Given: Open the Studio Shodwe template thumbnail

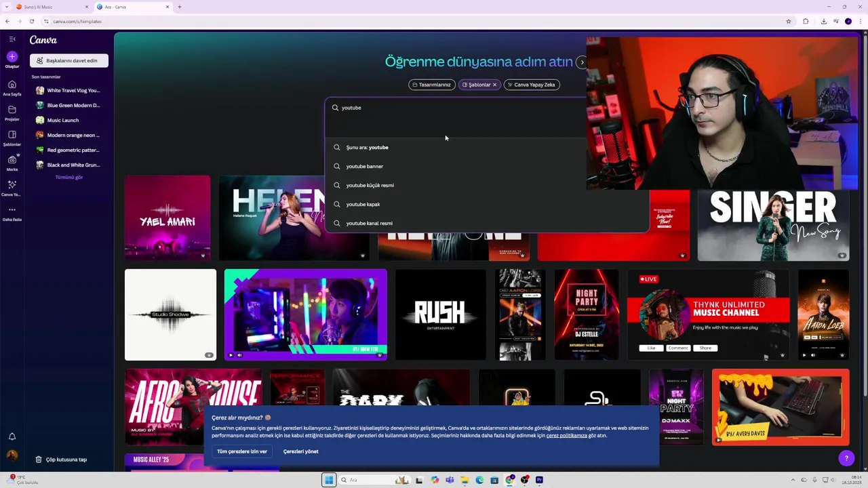Looking at the screenshot, I should [x=170, y=314].
